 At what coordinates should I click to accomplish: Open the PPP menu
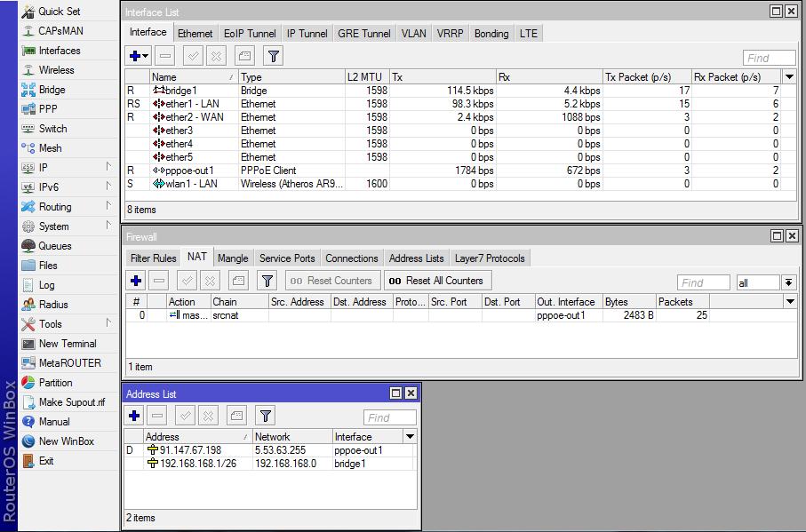pyautogui.click(x=68, y=109)
